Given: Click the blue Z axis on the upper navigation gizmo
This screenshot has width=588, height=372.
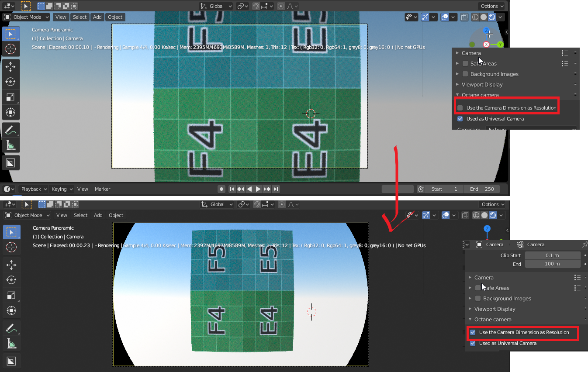Looking at the screenshot, I should (487, 31).
